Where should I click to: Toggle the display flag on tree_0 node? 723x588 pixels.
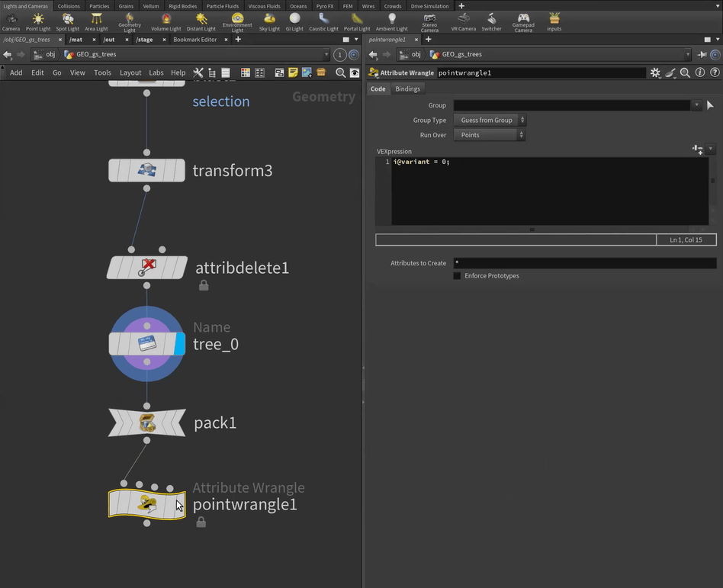pyautogui.click(x=179, y=344)
